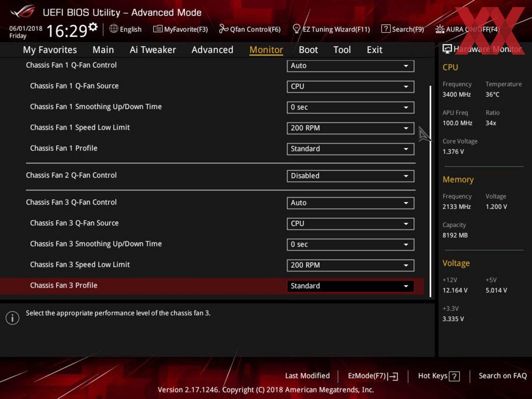Click the settings list scrollbar

(430, 191)
